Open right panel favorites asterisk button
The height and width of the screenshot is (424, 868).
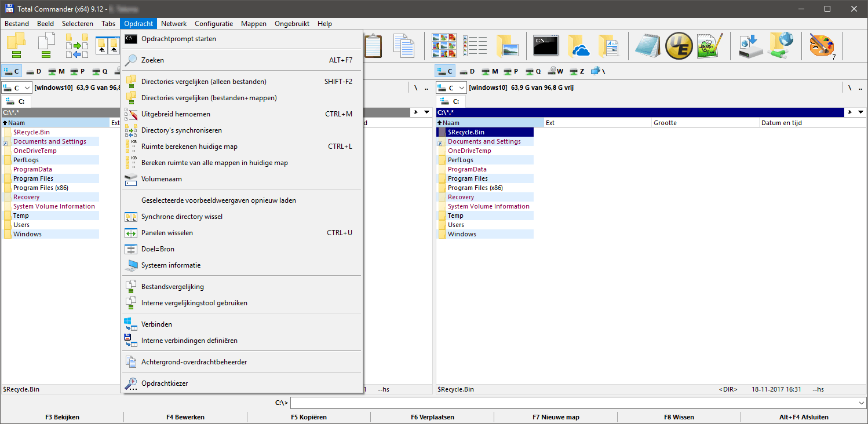(850, 112)
